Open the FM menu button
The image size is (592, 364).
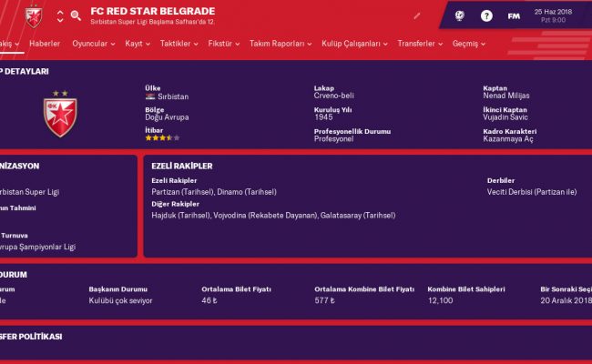pos(514,15)
